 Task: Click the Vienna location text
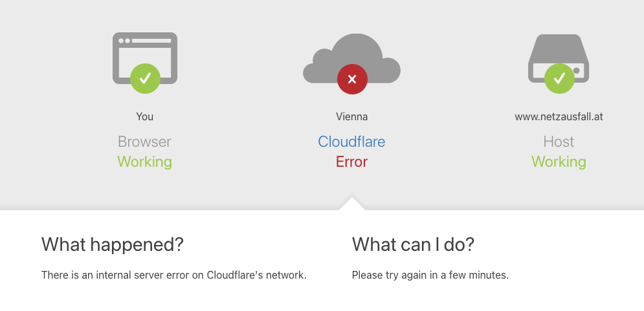351,117
